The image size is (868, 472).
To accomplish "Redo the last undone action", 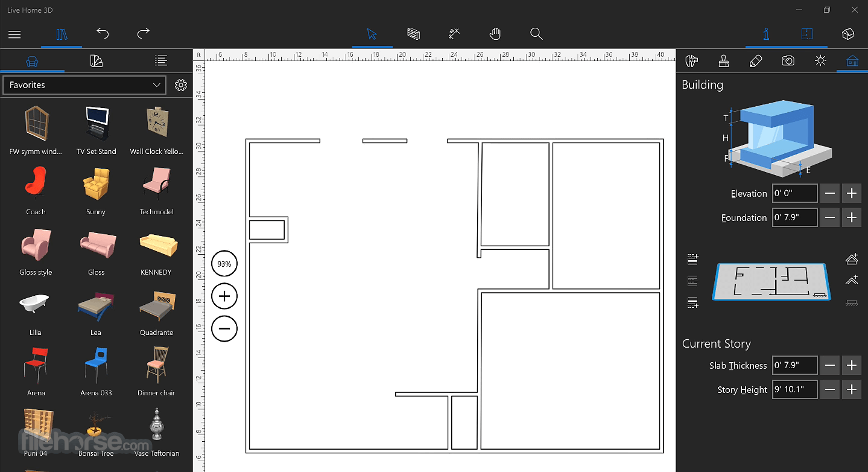I will pos(143,34).
